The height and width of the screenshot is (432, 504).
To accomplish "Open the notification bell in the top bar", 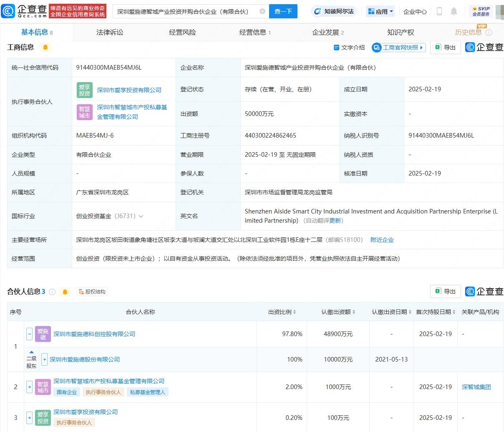I will pyautogui.click(x=454, y=11).
